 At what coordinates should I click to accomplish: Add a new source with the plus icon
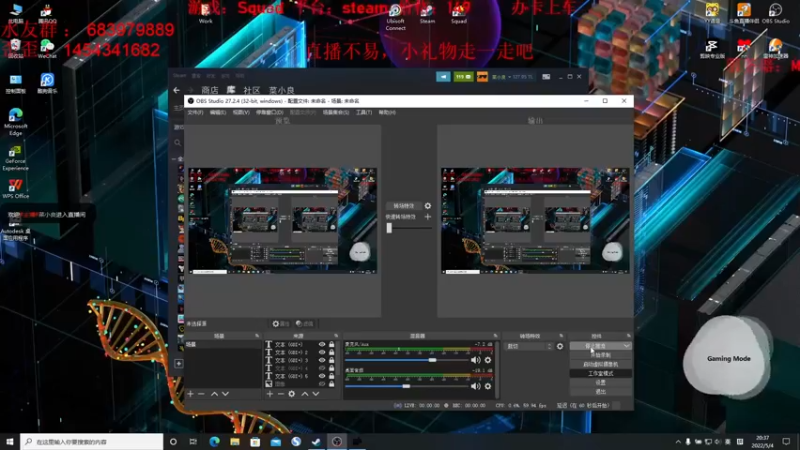click(x=269, y=394)
